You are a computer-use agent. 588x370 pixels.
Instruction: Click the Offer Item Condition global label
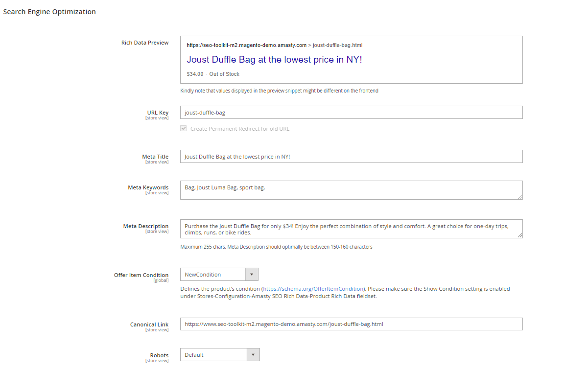(x=162, y=280)
